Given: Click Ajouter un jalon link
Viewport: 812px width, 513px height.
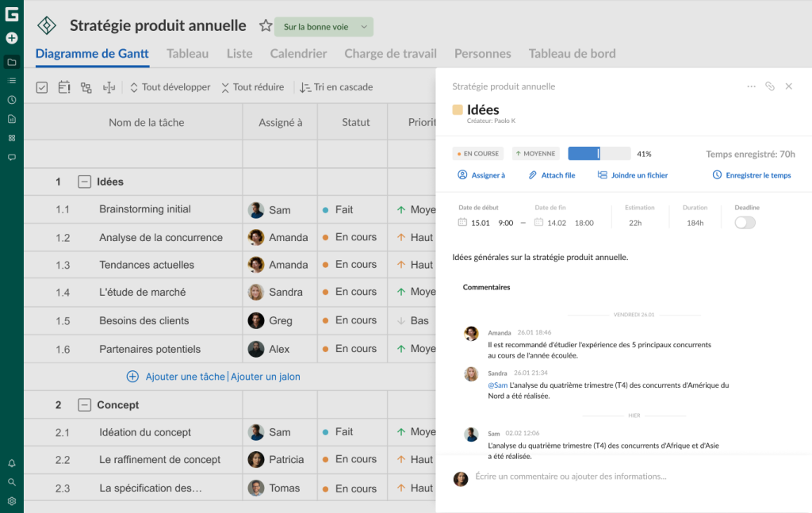Looking at the screenshot, I should [x=265, y=377].
